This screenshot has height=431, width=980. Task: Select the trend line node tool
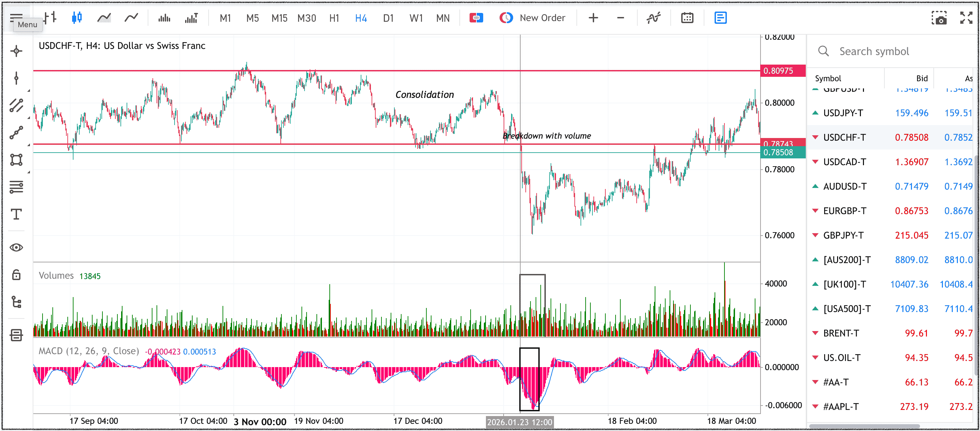click(x=16, y=133)
